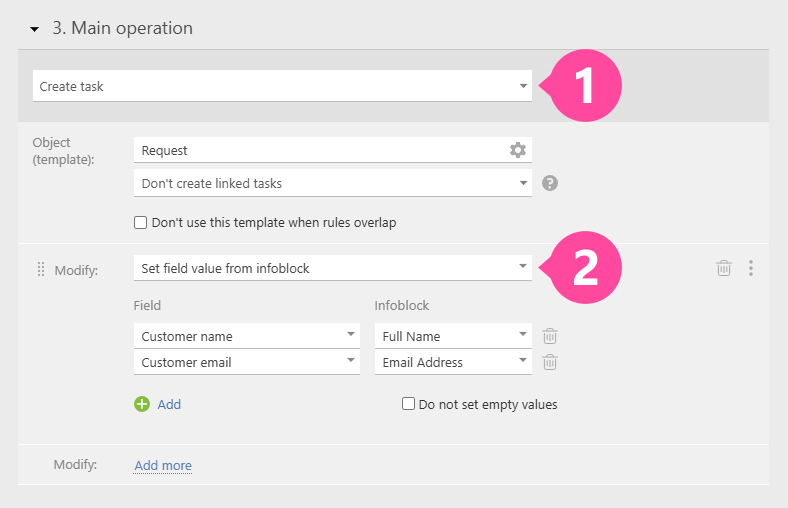The width and height of the screenshot is (788, 508).
Task: Click the drag handle beside Modify
Action: click(41, 269)
